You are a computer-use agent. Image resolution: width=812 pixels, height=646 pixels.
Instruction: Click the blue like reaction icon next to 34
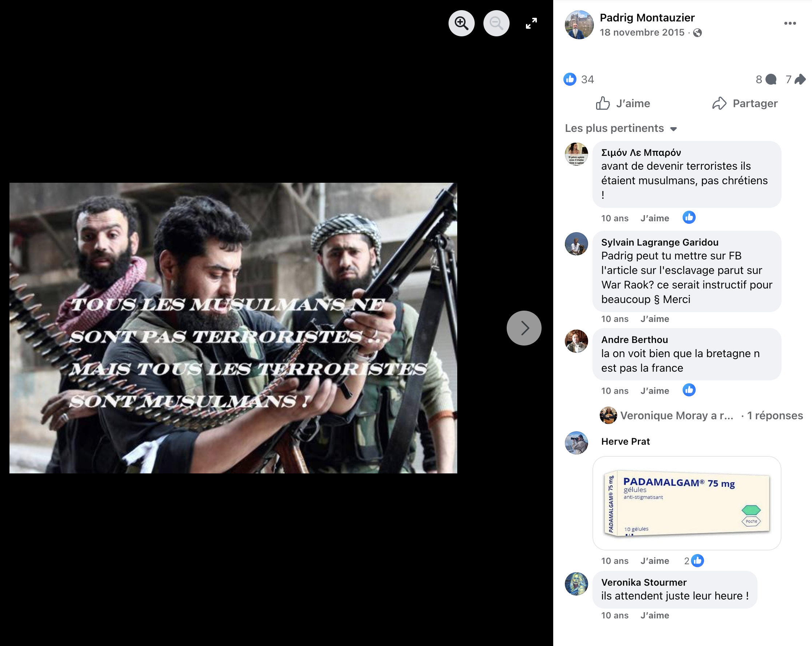pyautogui.click(x=570, y=80)
